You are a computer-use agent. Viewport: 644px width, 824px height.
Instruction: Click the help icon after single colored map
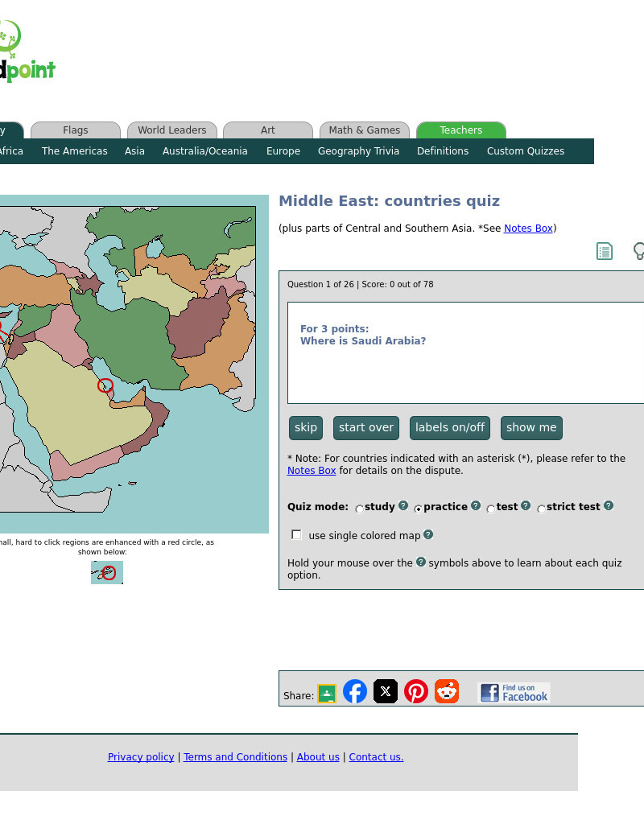coord(428,534)
